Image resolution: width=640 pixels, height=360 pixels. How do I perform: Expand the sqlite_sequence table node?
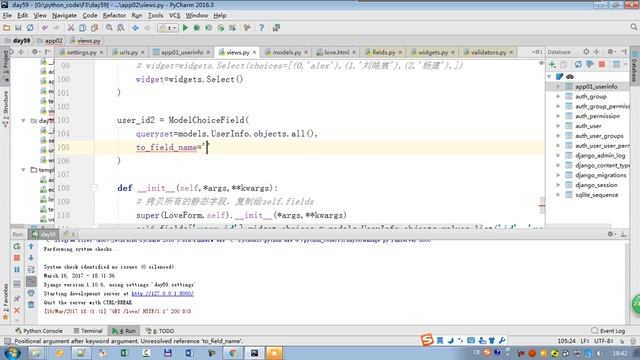point(558,195)
